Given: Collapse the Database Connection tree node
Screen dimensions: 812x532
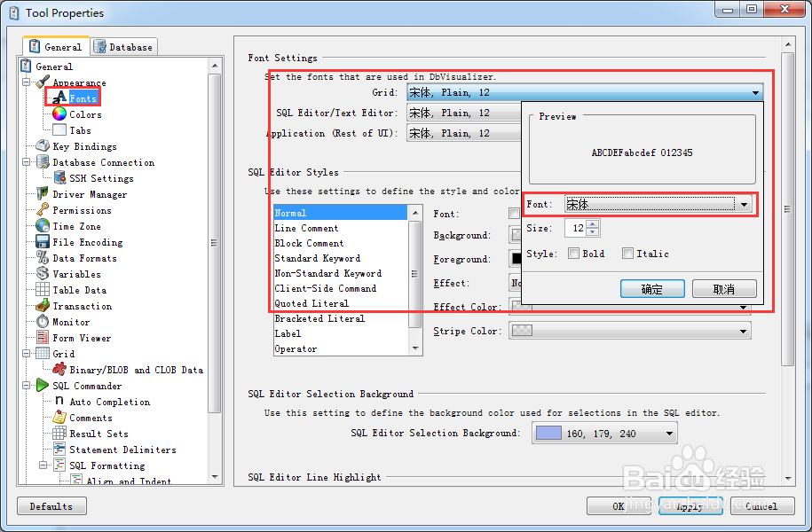Looking at the screenshot, I should [27, 162].
